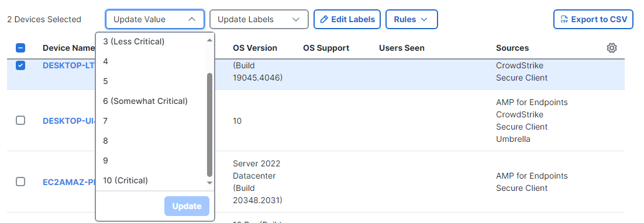
Task: Click the pencil icon in Edit Labels
Action: [x=324, y=19]
